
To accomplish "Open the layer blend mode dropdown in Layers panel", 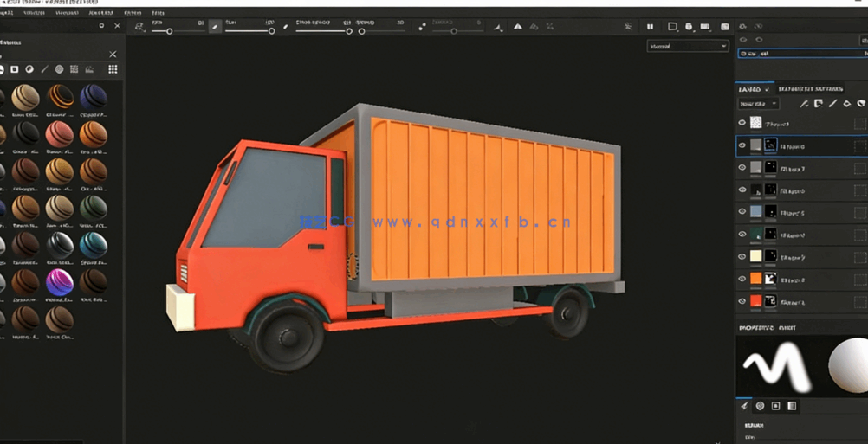I will pyautogui.click(x=758, y=104).
